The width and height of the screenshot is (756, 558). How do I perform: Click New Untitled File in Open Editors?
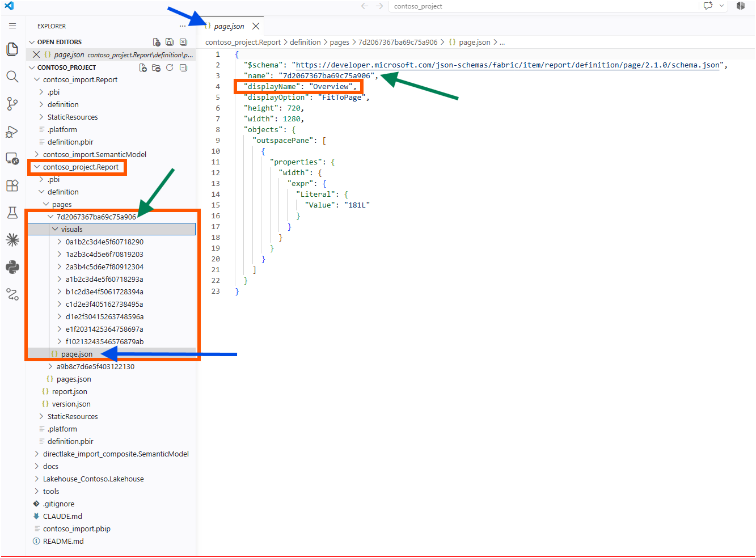pos(157,42)
